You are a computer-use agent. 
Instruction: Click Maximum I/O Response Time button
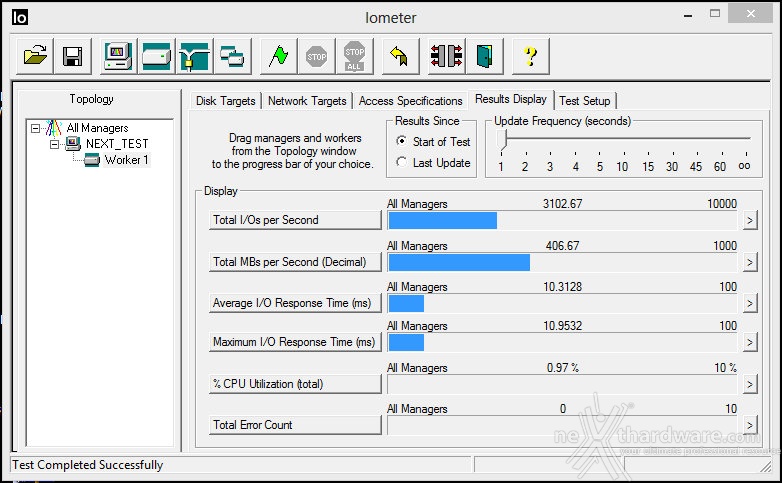click(295, 342)
